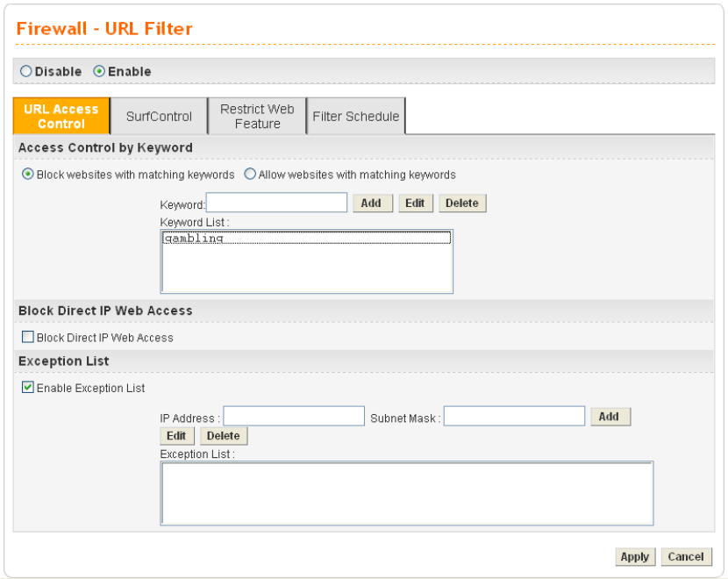Open the URL Access Control tab

point(61,116)
